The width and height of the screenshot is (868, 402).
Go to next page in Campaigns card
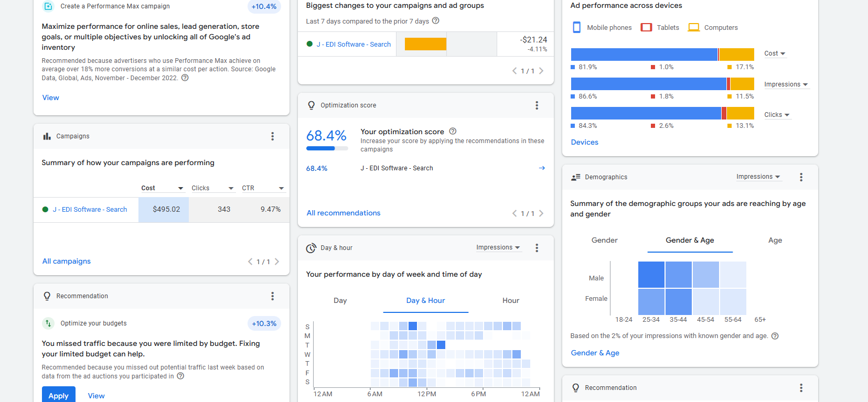click(277, 262)
